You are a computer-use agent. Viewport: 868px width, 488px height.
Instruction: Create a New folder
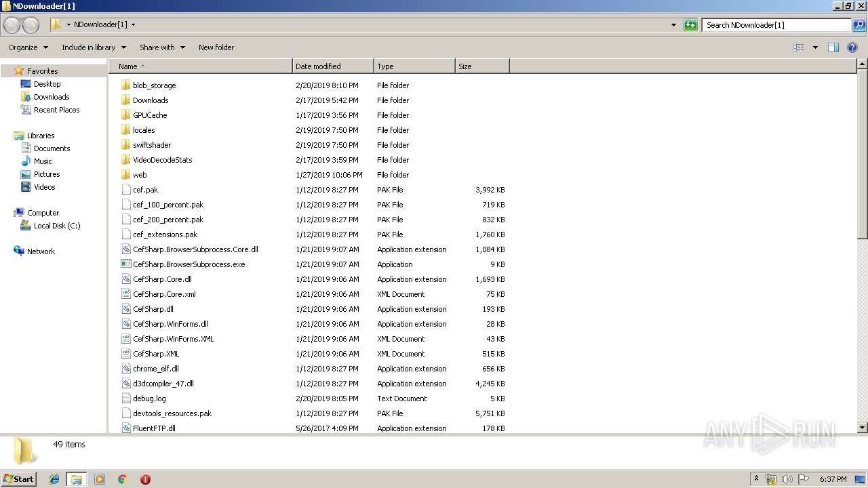tap(216, 47)
